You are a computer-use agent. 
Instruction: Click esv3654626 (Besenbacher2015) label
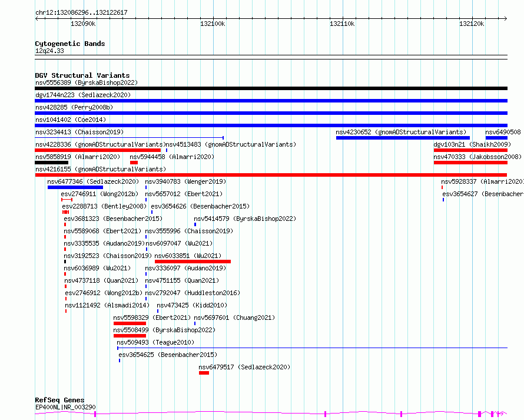coord(200,206)
